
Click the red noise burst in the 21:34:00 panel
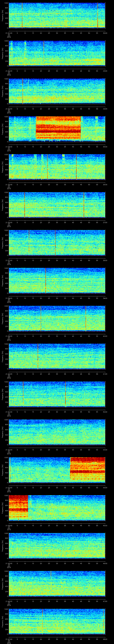[58, 128]
